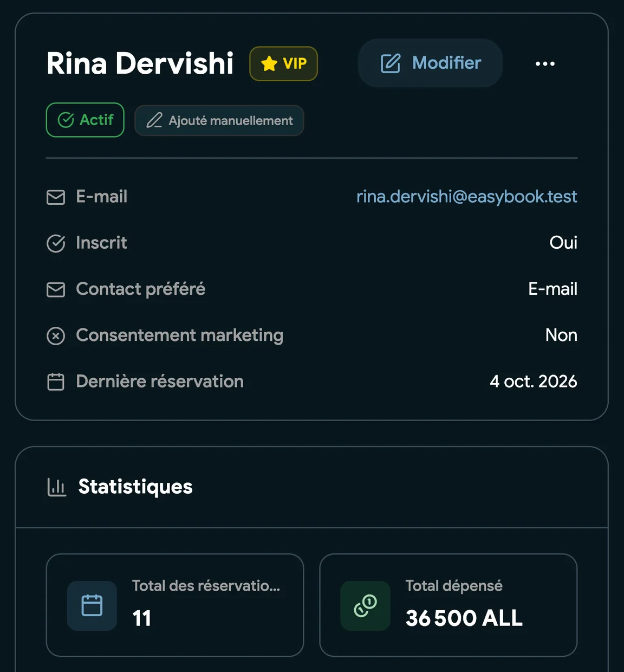Click the '4 oct. 2026' date value

pos(534,382)
